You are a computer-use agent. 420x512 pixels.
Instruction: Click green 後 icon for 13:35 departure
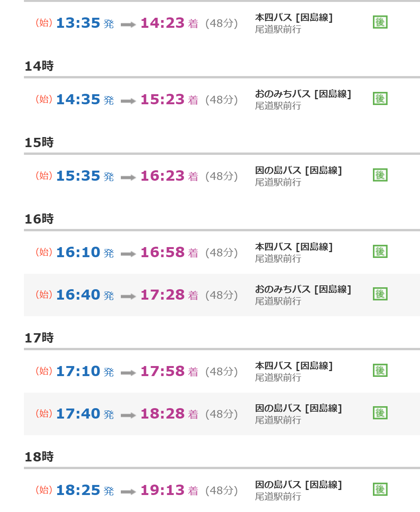[380, 22]
